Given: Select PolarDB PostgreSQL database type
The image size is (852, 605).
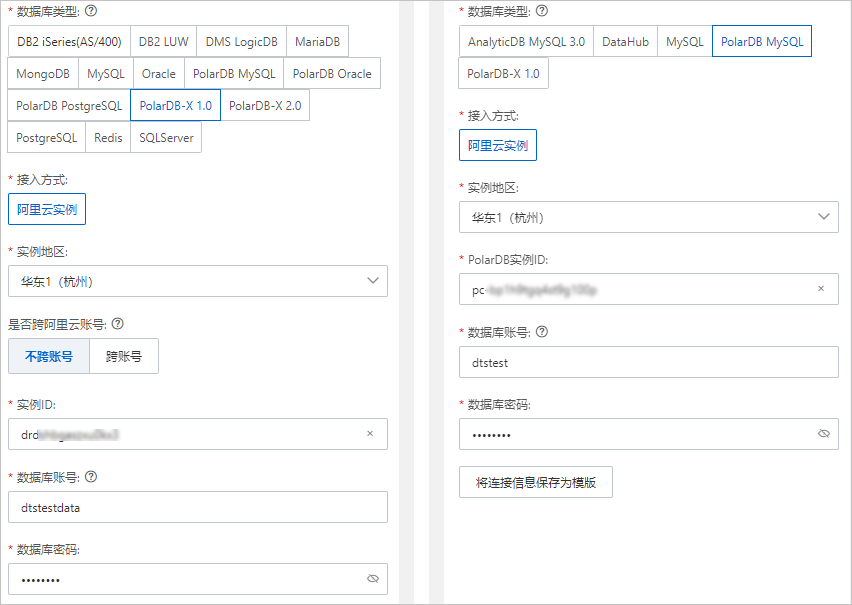Looking at the screenshot, I should [69, 105].
